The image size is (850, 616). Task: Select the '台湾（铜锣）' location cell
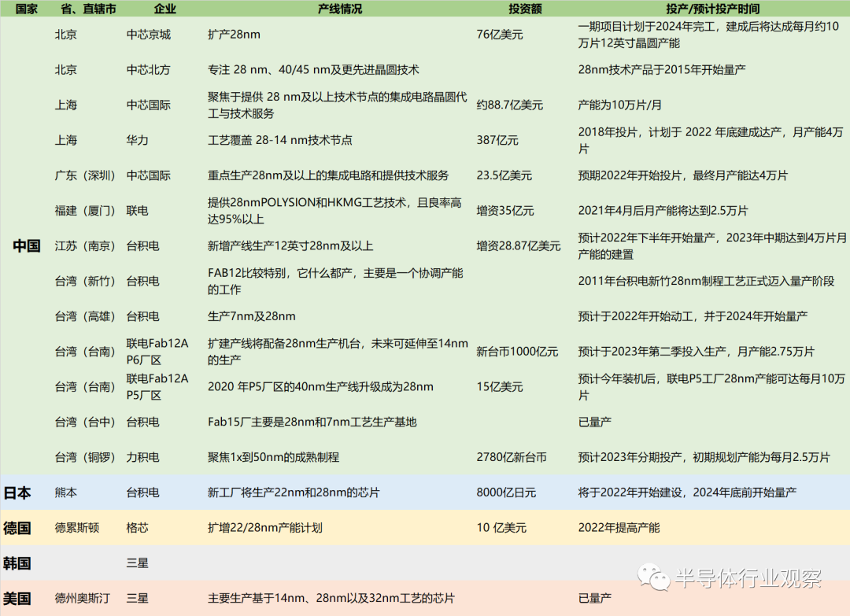[85, 457]
